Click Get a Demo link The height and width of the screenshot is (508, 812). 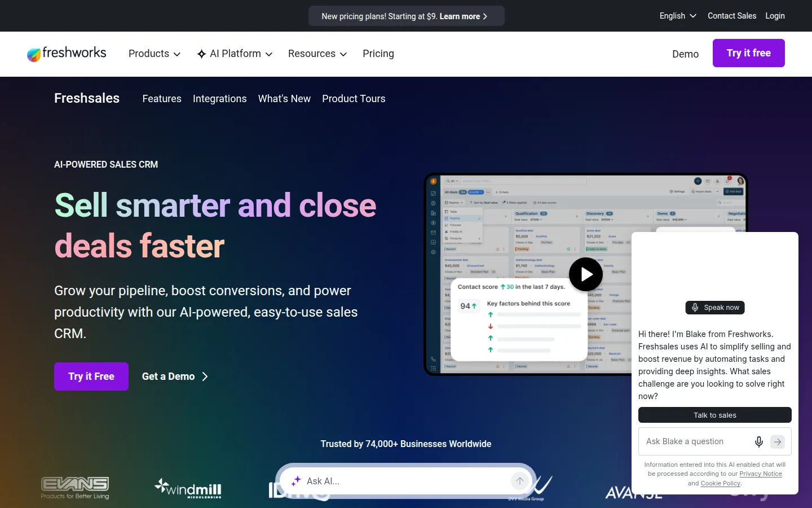(175, 376)
